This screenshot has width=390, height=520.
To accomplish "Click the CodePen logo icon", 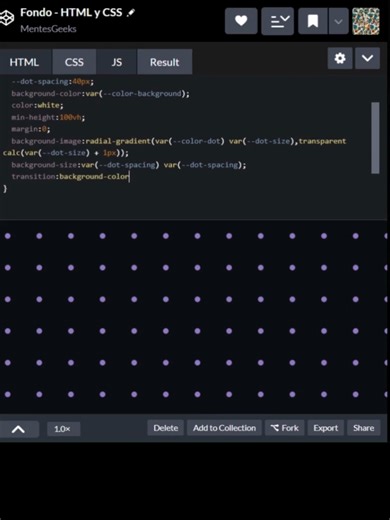I will tap(6, 17).
